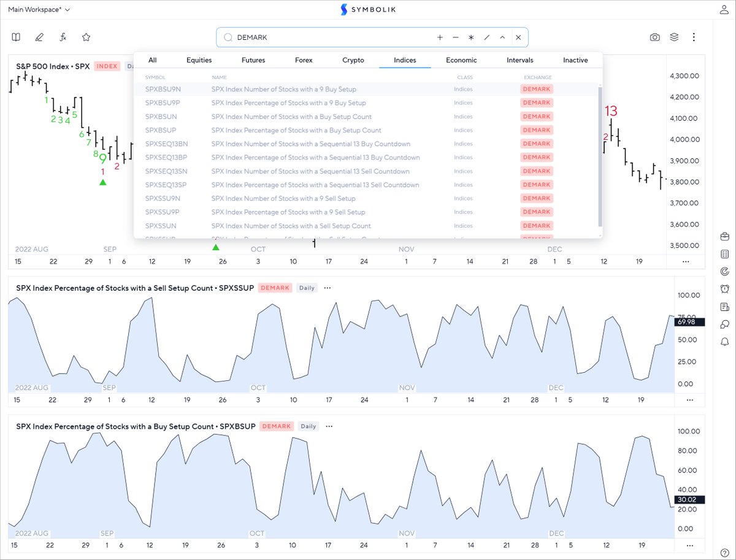
Task: Open the calculator icon in right sidebar
Action: point(724,253)
